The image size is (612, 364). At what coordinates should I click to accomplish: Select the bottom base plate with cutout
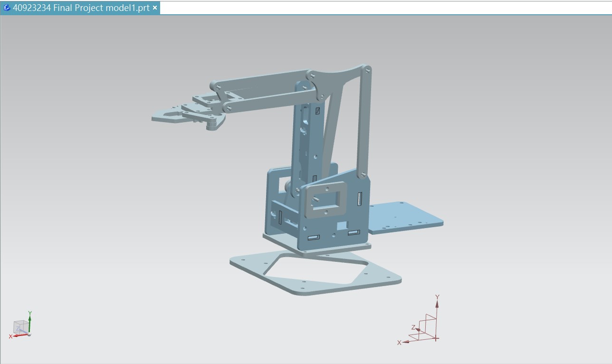click(316, 273)
